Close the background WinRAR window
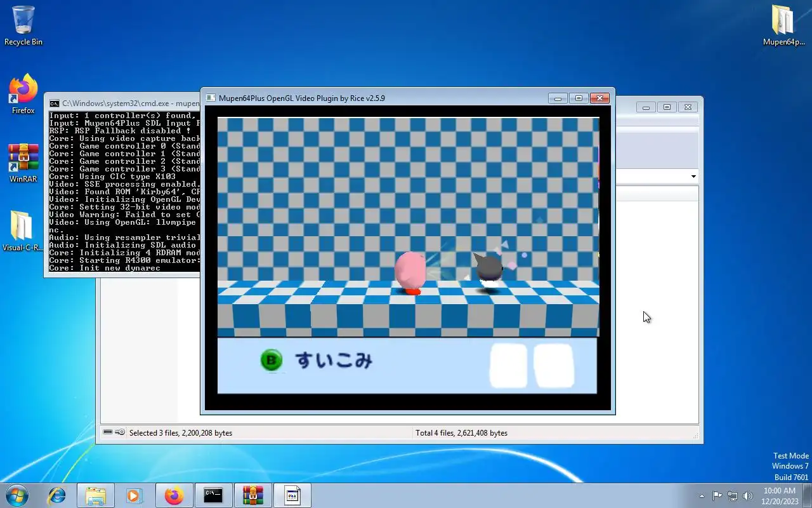 tap(688, 107)
